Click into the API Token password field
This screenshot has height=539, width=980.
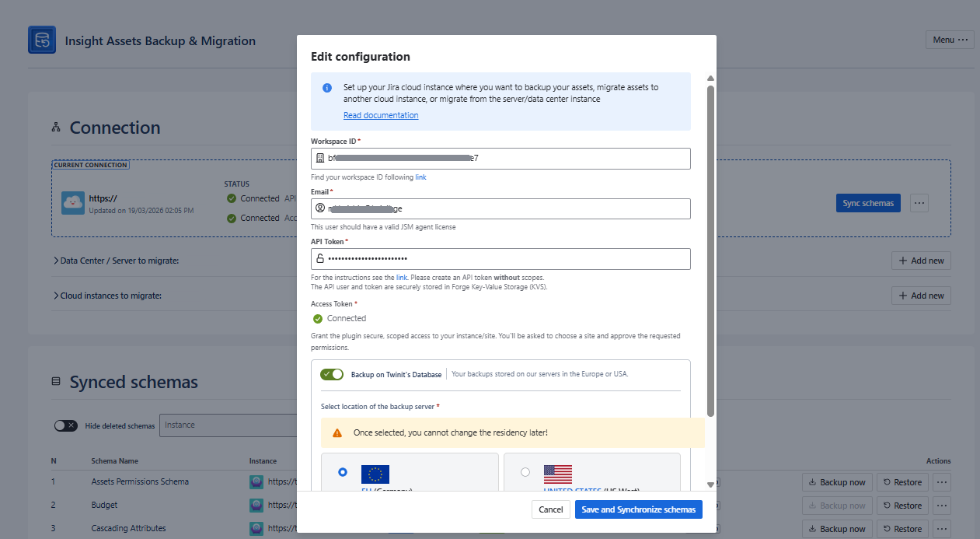[500, 258]
